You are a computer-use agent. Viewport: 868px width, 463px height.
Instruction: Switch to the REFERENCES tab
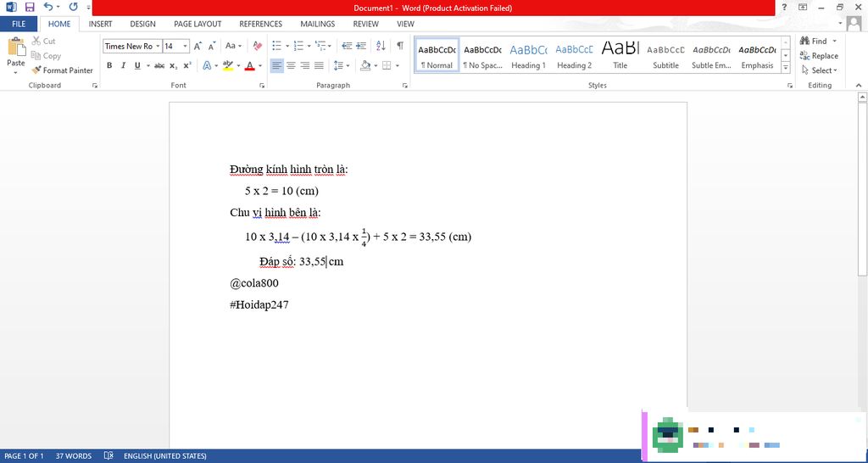(x=261, y=24)
